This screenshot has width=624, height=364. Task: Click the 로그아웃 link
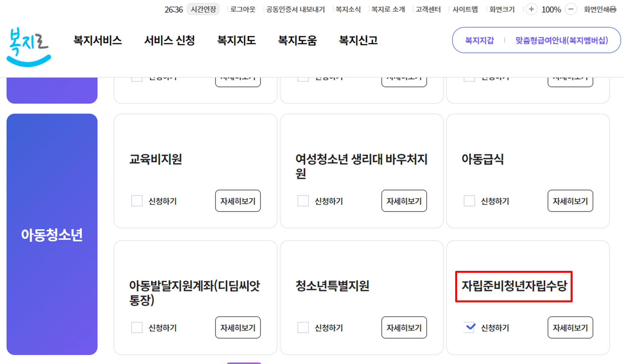243,9
